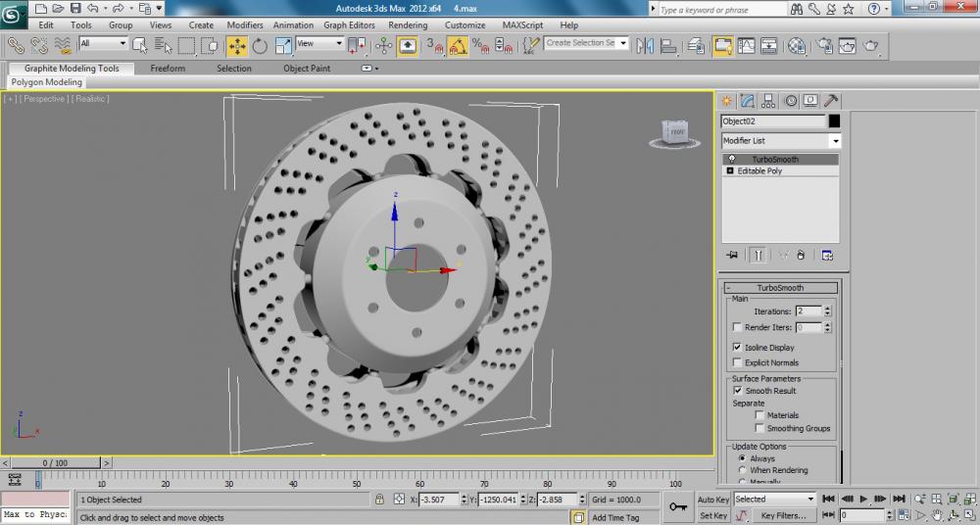Viewport: 980px width, 525px height.
Task: Open the Material Editor from the toolbar
Action: click(797, 45)
